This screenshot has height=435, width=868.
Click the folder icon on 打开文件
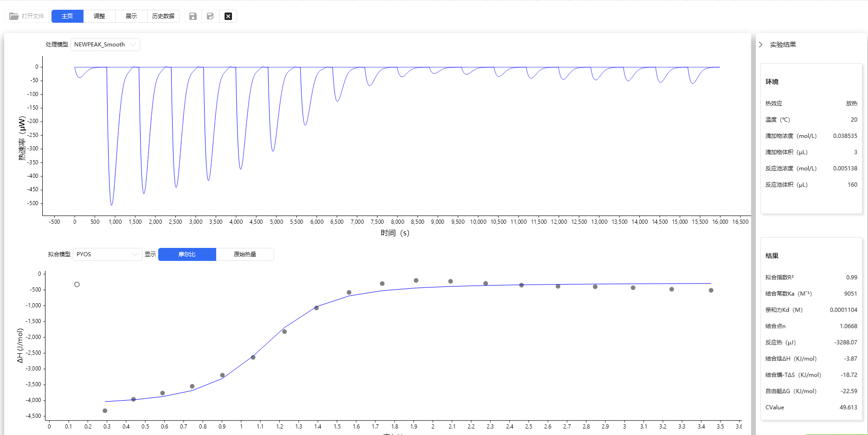coord(14,16)
